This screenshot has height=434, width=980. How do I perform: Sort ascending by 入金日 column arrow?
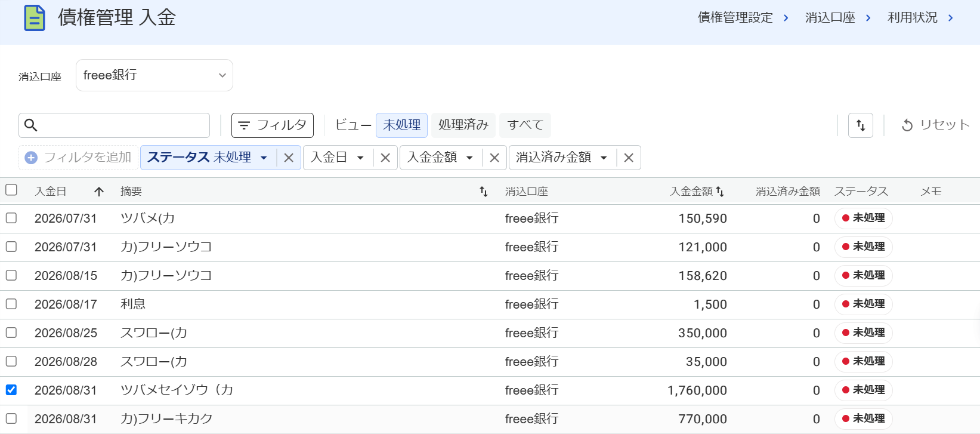pos(99,192)
